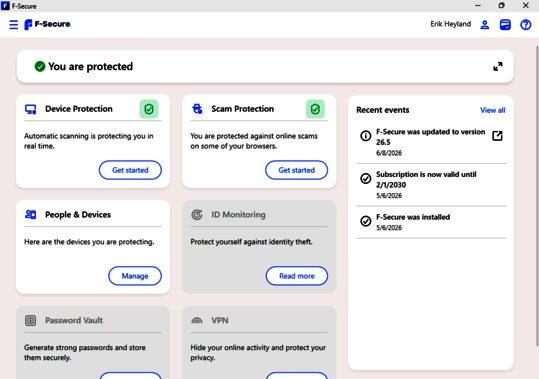Click the Device Protection monitor icon
Viewport: 539px width, 379px height.
31,109
